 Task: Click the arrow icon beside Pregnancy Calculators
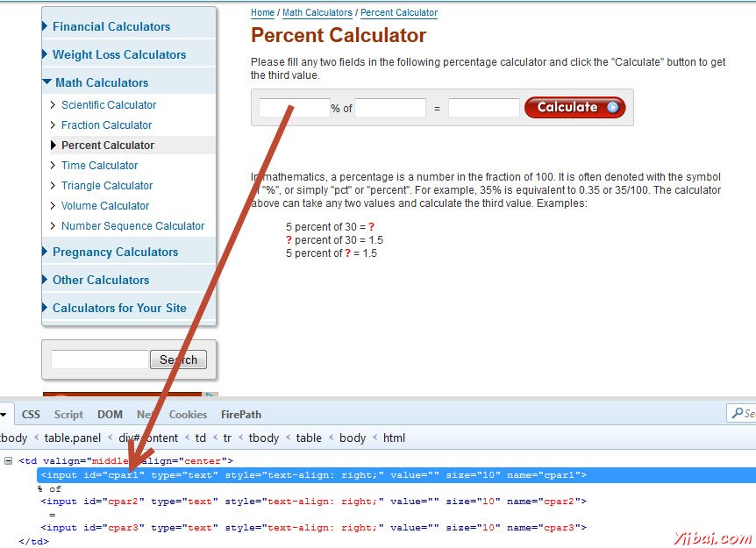(46, 251)
